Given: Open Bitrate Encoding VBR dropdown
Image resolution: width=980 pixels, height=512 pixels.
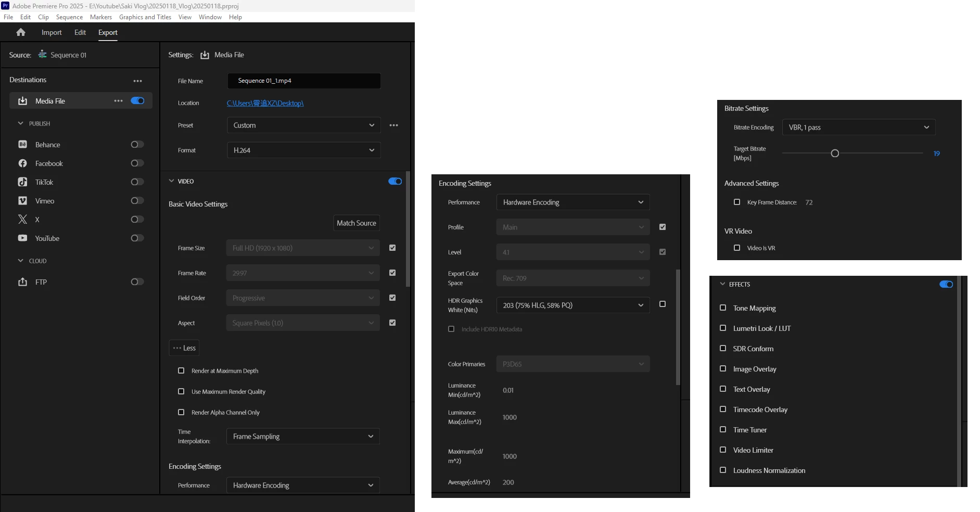Looking at the screenshot, I should [859, 127].
